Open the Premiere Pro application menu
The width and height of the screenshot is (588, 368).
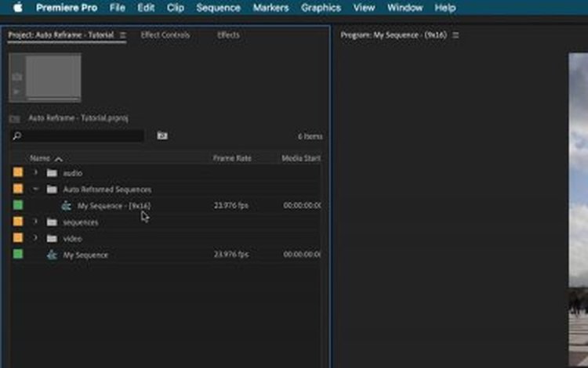67,8
